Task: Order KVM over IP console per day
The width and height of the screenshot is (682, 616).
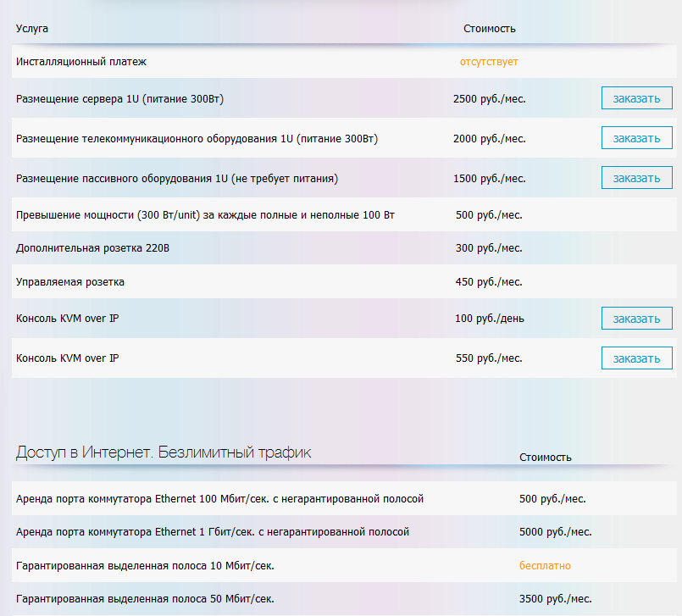Action: coord(636,319)
